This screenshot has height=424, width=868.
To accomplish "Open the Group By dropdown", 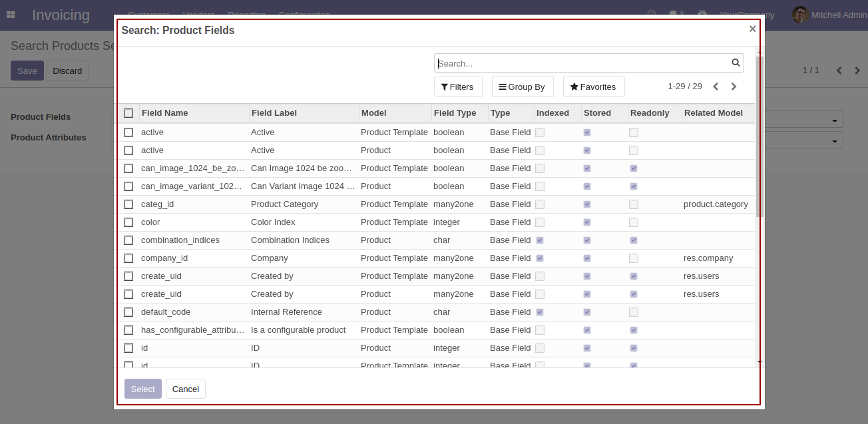I will click(523, 87).
